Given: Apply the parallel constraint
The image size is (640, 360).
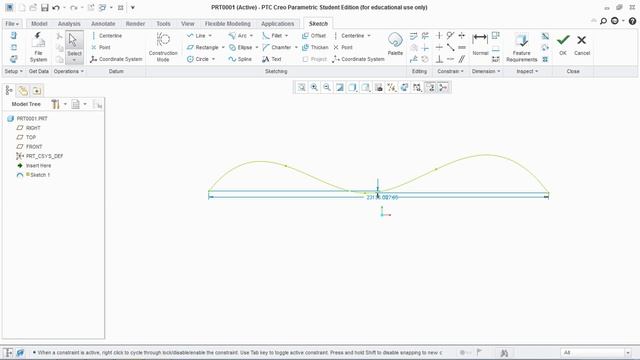Looking at the screenshot, I should 462,59.
